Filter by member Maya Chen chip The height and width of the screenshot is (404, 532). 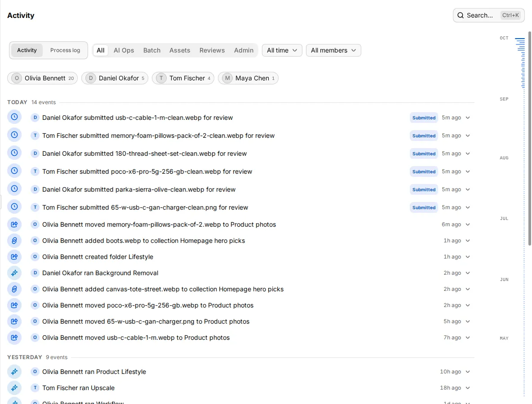(248, 78)
